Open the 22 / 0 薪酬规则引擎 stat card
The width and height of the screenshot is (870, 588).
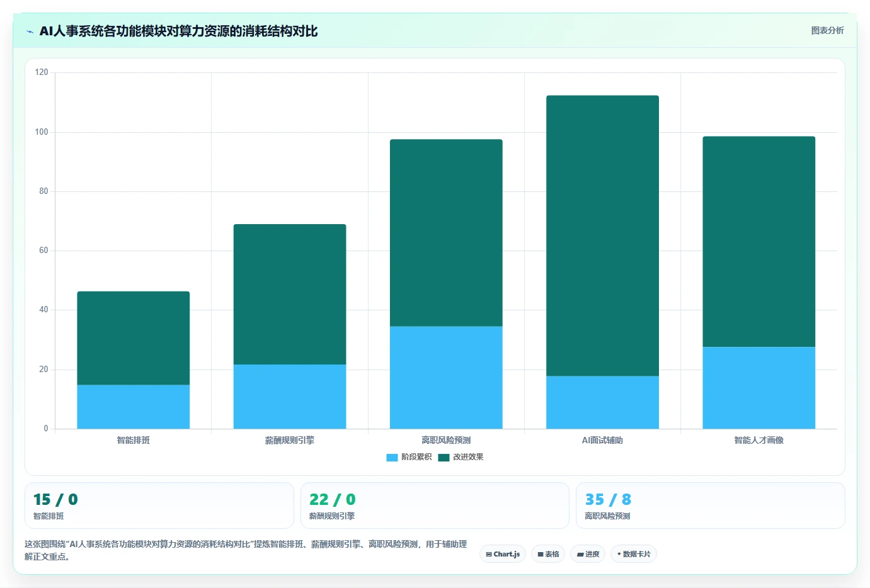[x=435, y=506]
